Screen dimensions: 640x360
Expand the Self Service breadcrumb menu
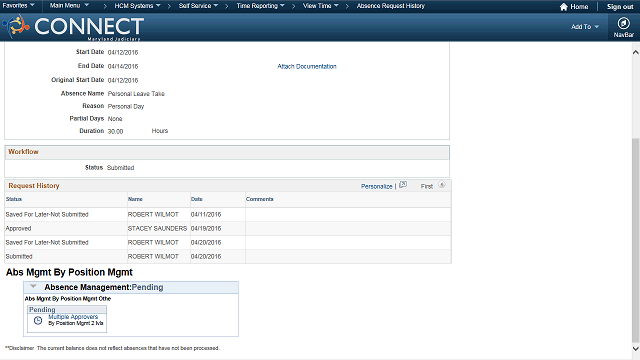point(198,6)
